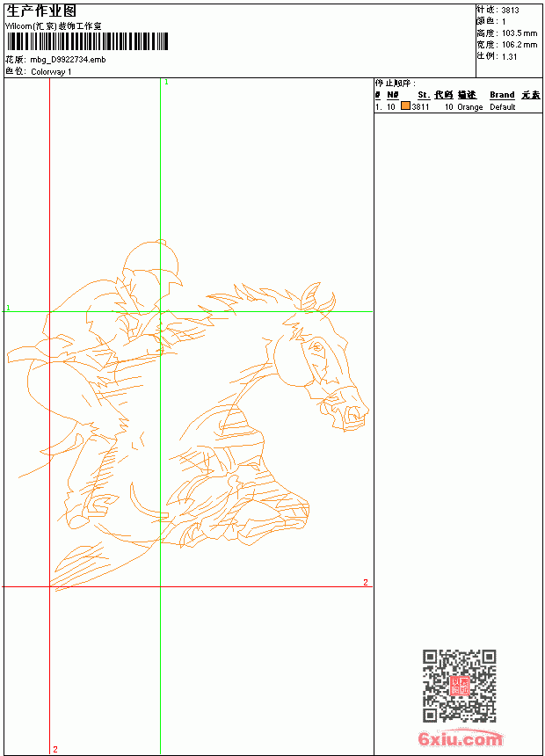Select the green marker 1 at left edge
Screen dimensions: 545x756
pos(8,308)
